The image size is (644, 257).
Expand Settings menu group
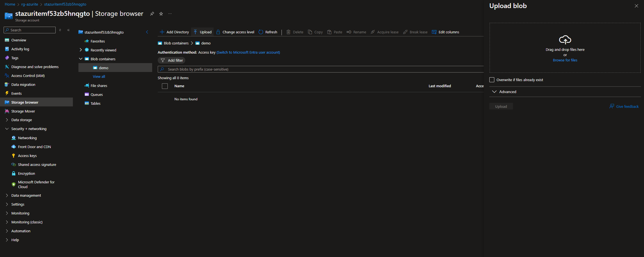pyautogui.click(x=7, y=204)
